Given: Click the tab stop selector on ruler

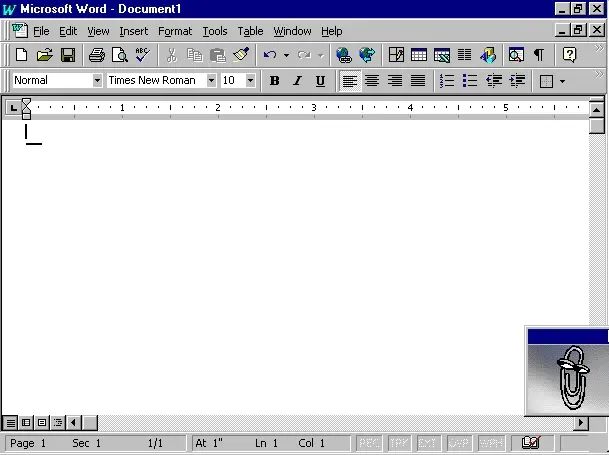Looking at the screenshot, I should (x=13, y=108).
